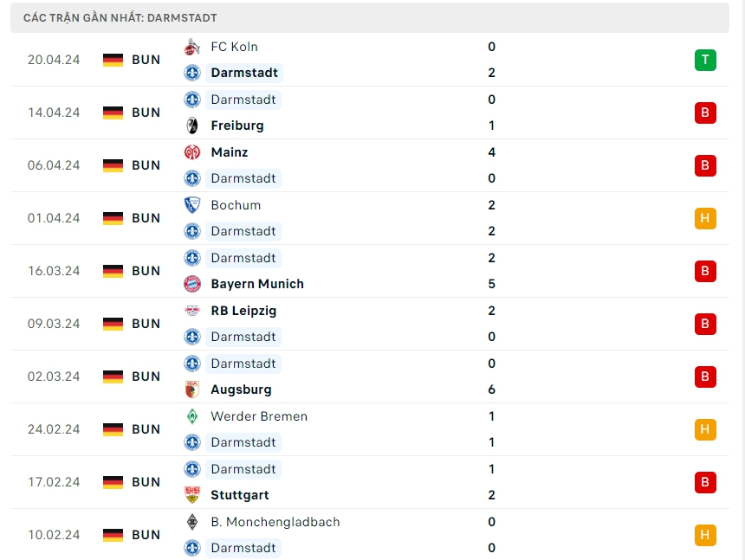The image size is (745, 560).
Task: Click the Werder Bremen club crest
Action: tap(192, 416)
